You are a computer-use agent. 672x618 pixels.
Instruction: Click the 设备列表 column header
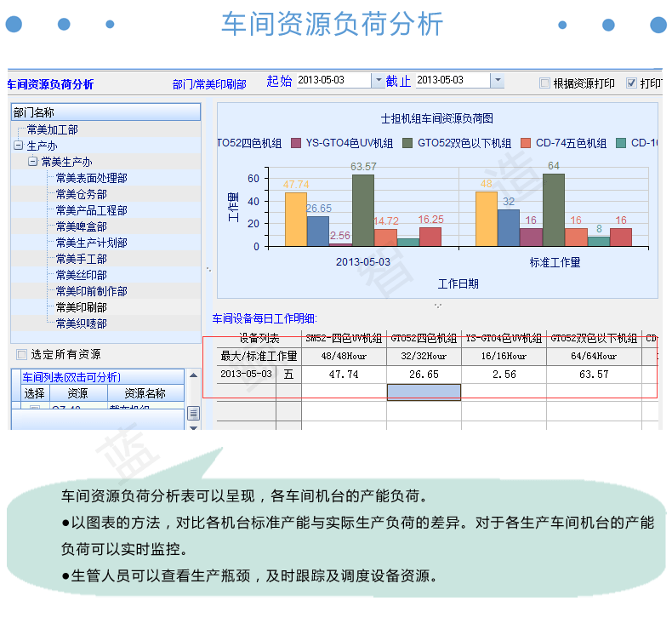259,339
